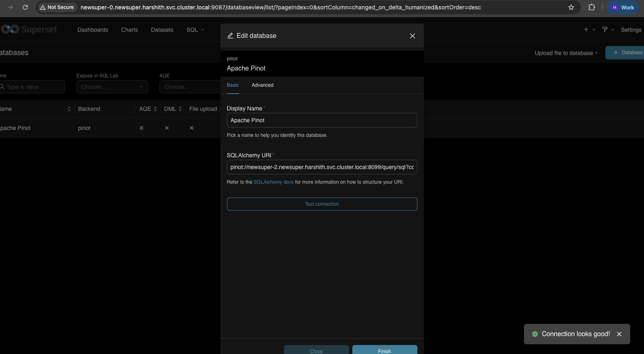Viewport: 644px width, 354px height.
Task: Open the SQLAlchemy docs link
Action: [x=273, y=182]
